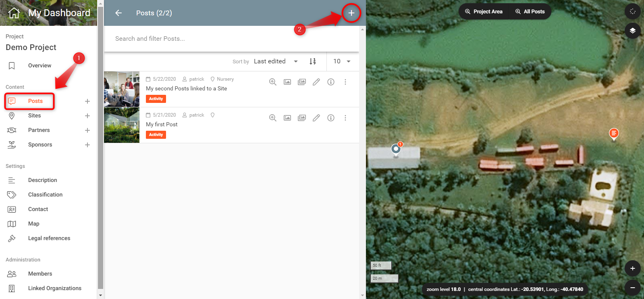
Task: Show info for 'My first Post'
Action: click(x=331, y=118)
